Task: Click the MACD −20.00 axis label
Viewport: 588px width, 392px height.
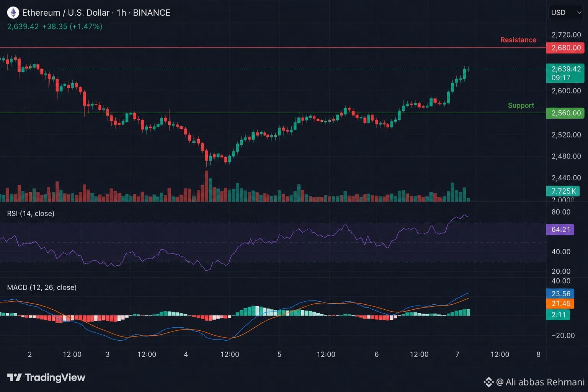Action: [x=563, y=336]
